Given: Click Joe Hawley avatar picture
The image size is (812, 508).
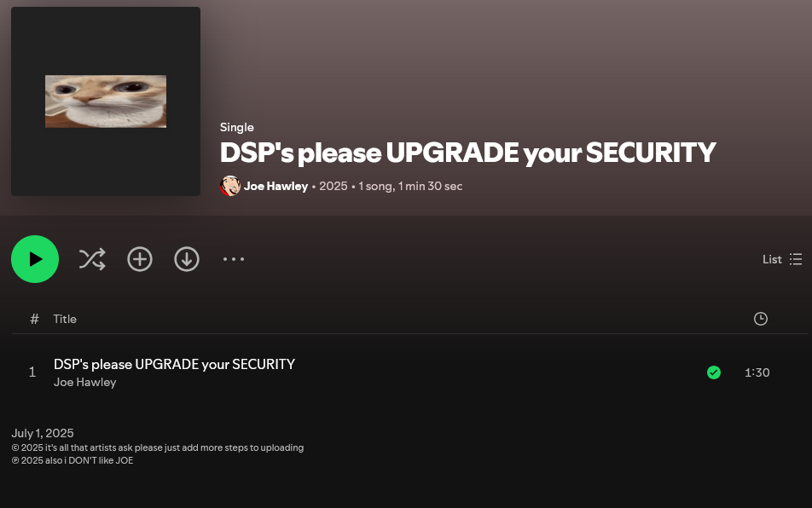Looking at the screenshot, I should click(x=230, y=186).
